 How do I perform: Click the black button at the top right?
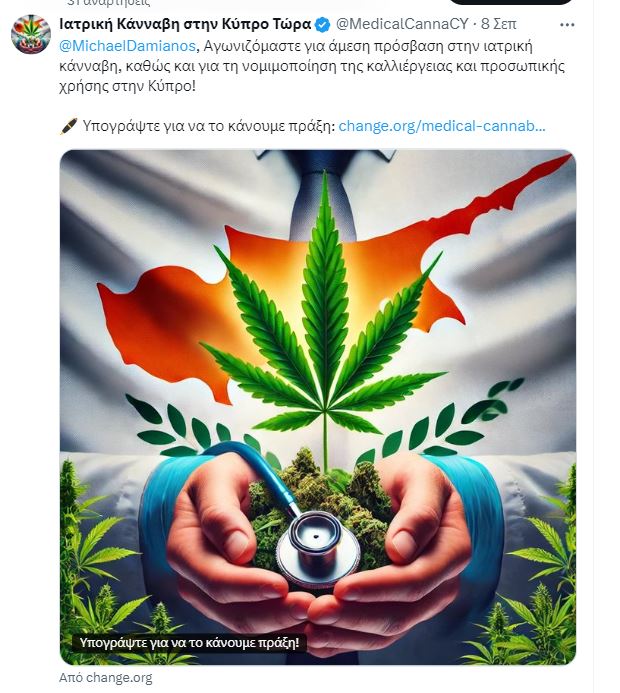[511, 2]
